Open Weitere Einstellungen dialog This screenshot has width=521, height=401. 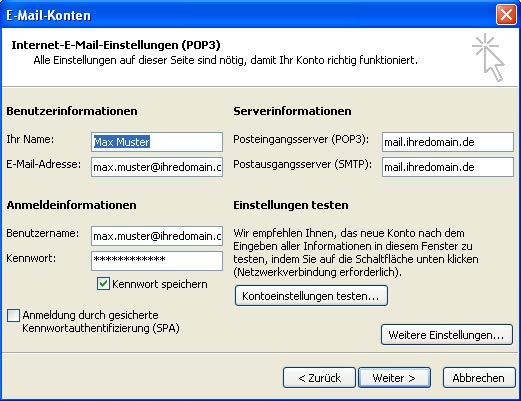click(447, 335)
